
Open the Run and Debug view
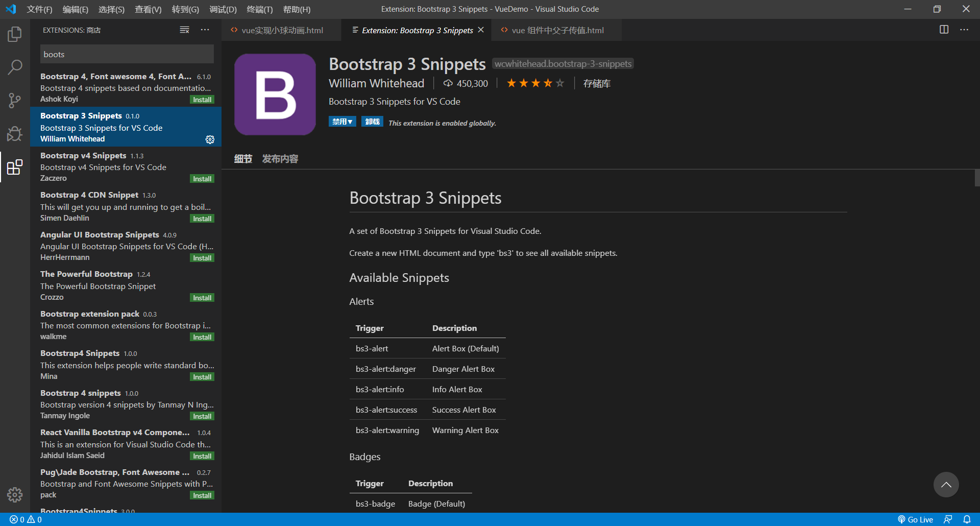pyautogui.click(x=14, y=133)
